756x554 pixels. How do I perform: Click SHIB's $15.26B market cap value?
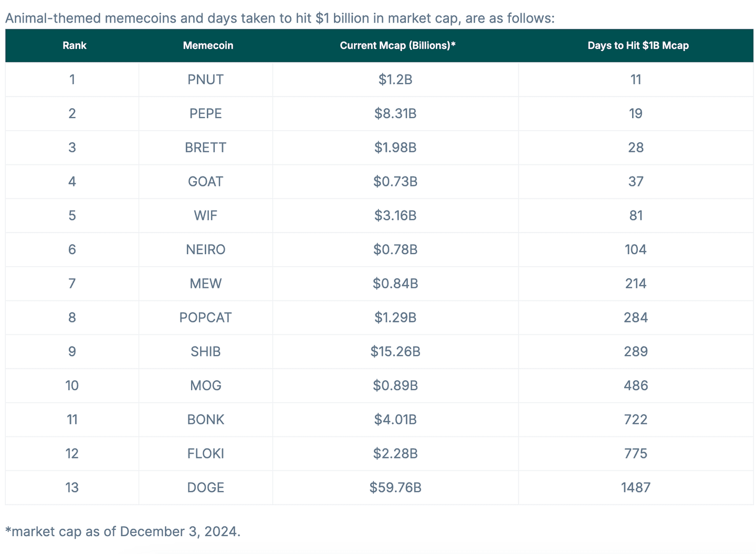point(395,352)
